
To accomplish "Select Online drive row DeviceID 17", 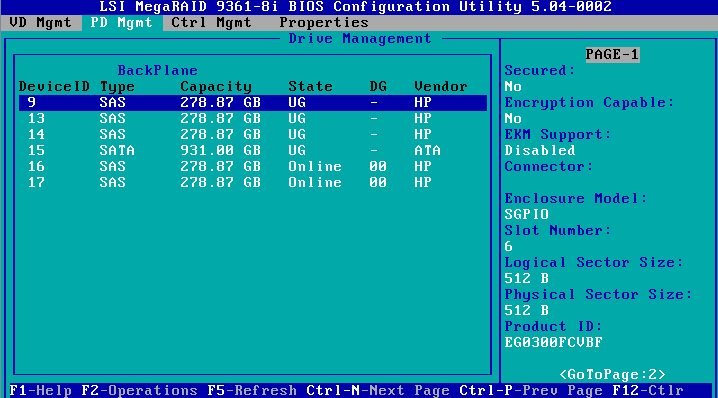I will (252, 183).
